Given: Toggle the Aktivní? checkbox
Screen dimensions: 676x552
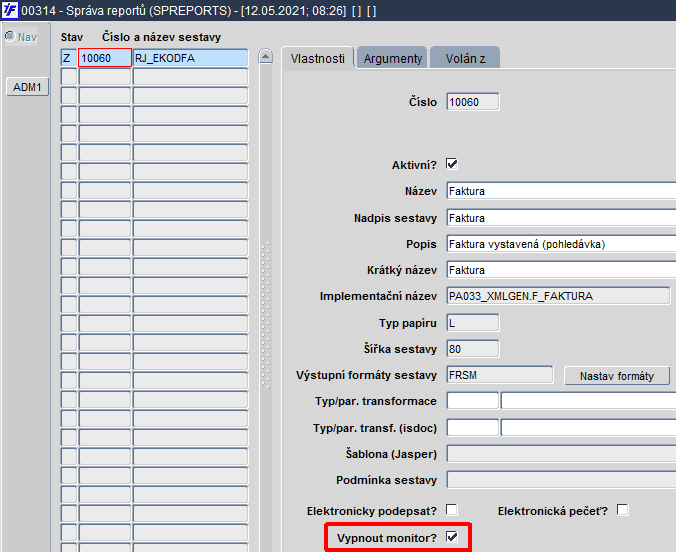Looking at the screenshot, I should click(452, 164).
